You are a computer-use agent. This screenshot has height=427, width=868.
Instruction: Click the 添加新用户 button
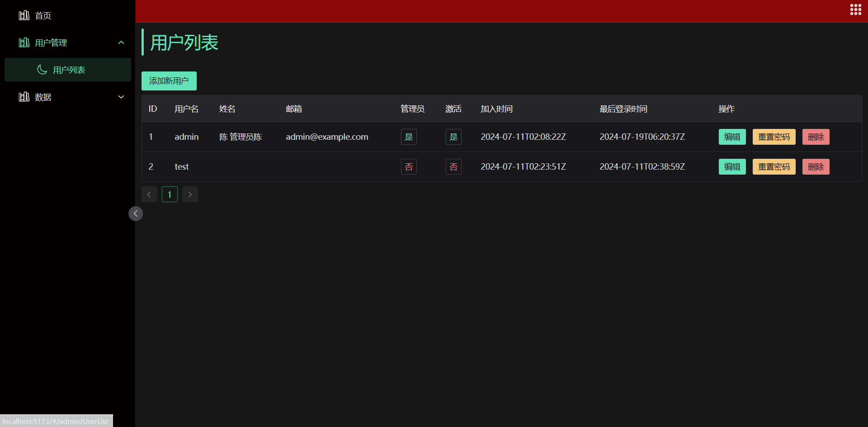(169, 81)
